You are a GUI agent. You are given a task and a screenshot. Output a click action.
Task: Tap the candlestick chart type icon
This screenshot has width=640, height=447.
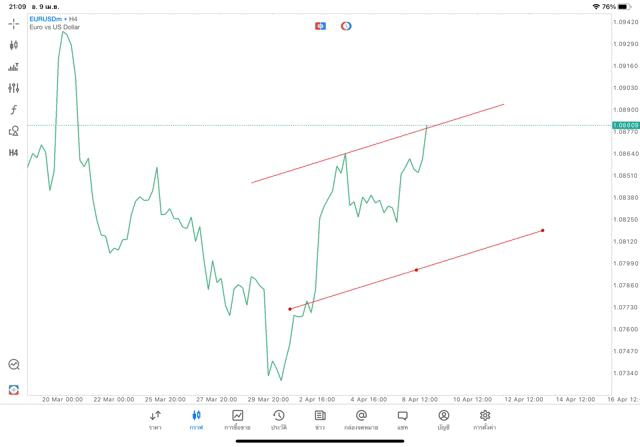(x=13, y=45)
